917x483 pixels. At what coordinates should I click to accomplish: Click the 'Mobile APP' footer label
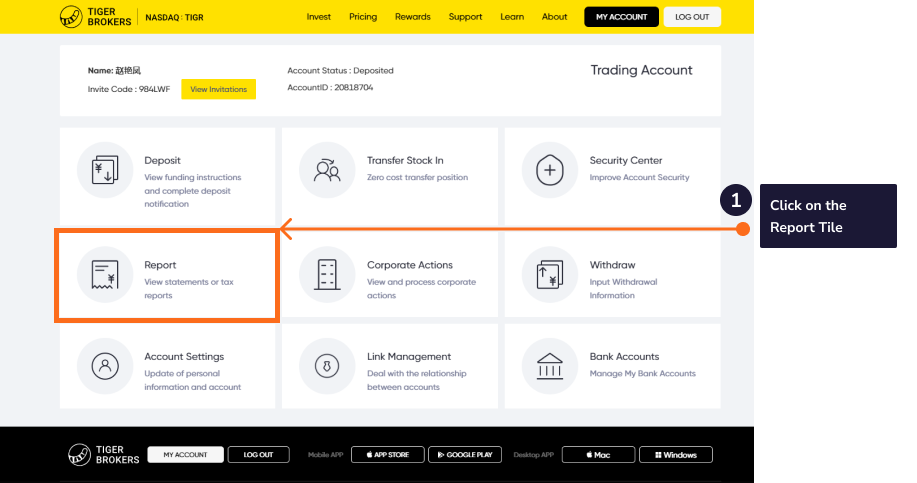click(325, 455)
